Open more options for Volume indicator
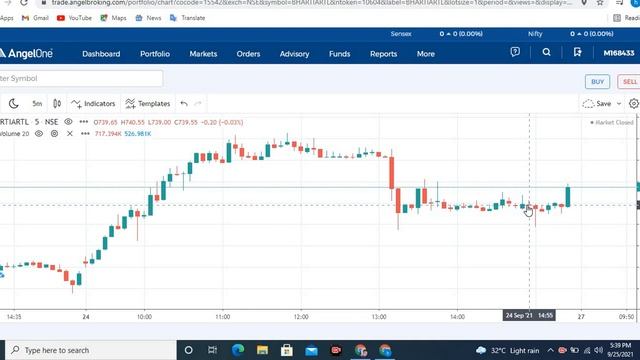This screenshot has width=640, height=360. tap(85, 133)
